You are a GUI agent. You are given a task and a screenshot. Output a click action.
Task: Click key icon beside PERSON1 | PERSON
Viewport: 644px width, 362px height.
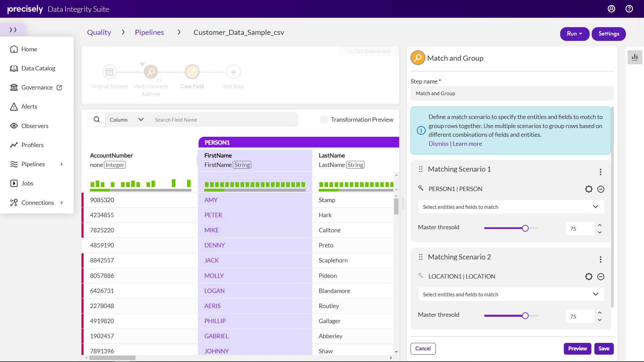point(421,188)
